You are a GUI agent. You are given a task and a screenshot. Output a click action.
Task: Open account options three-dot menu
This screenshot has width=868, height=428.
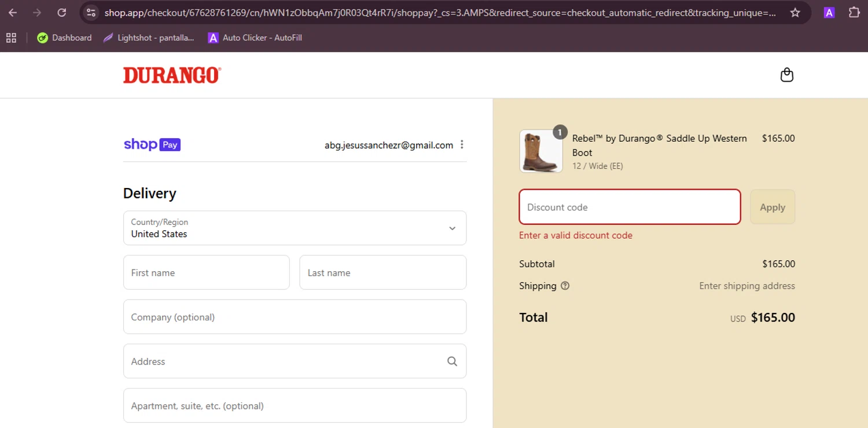[x=462, y=145]
